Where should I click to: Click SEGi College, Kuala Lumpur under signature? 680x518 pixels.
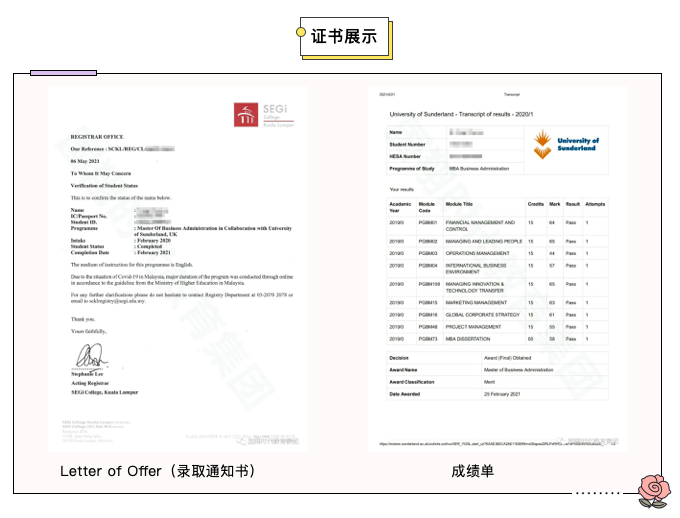[x=105, y=392]
